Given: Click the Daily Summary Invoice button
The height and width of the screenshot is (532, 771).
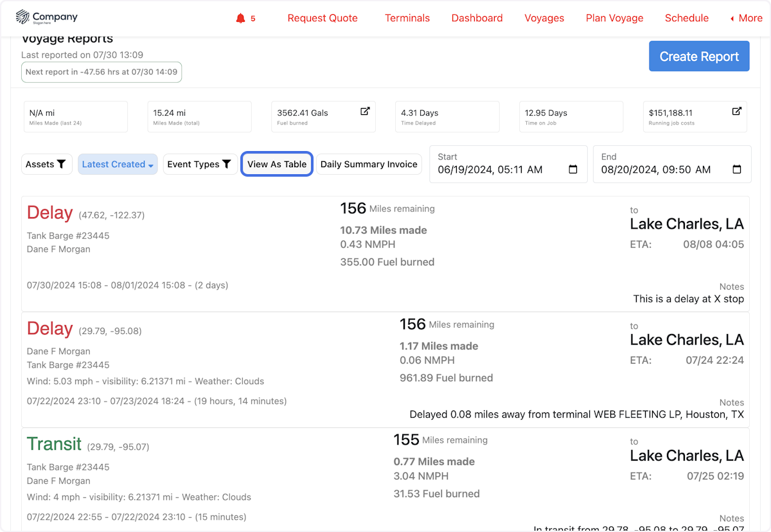Looking at the screenshot, I should 369,164.
